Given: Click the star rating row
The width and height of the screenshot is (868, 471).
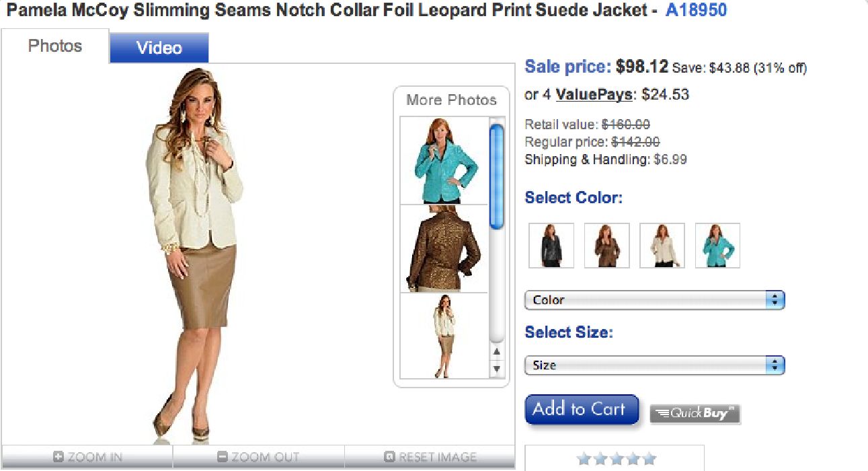Looking at the screenshot, I should pos(615,460).
